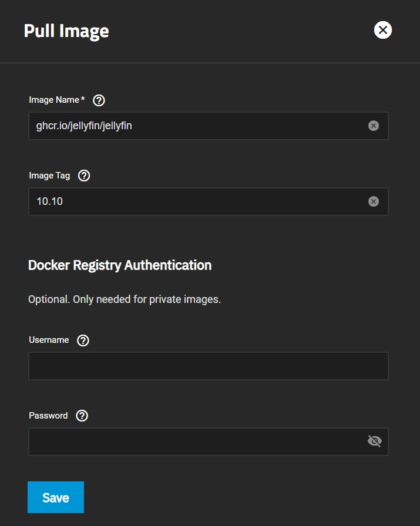Show help for the Username field
Viewport: 420px width, 526px height.
(82, 340)
